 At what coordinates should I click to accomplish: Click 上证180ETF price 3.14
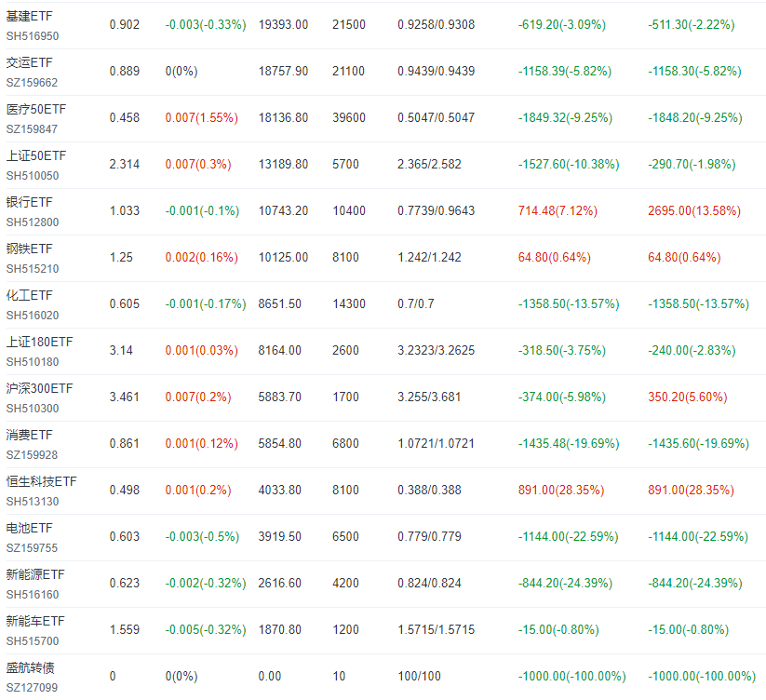pos(121,350)
